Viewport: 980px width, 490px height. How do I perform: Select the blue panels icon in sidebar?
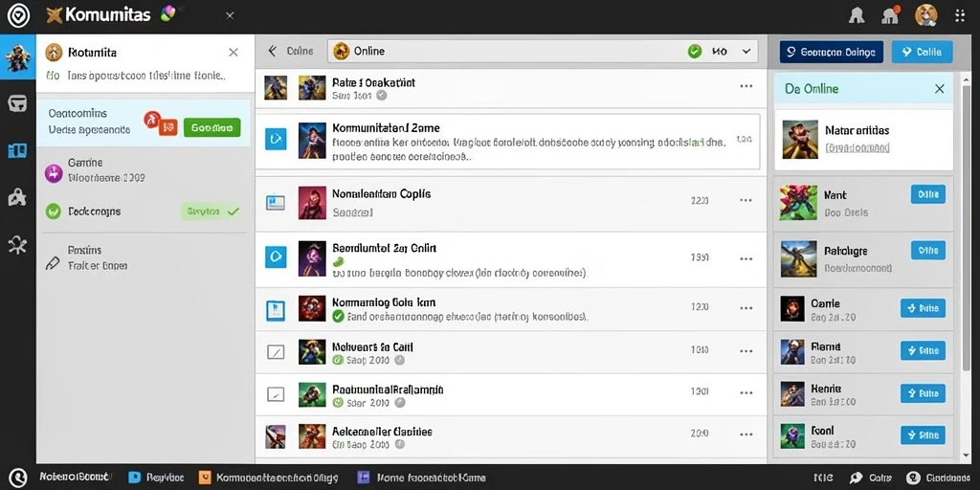click(x=17, y=150)
